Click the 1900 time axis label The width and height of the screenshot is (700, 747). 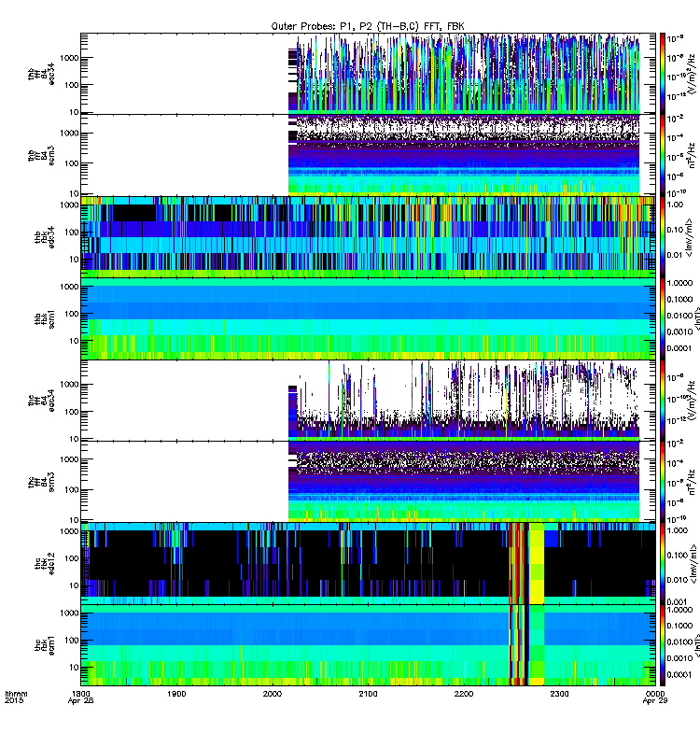(176, 694)
